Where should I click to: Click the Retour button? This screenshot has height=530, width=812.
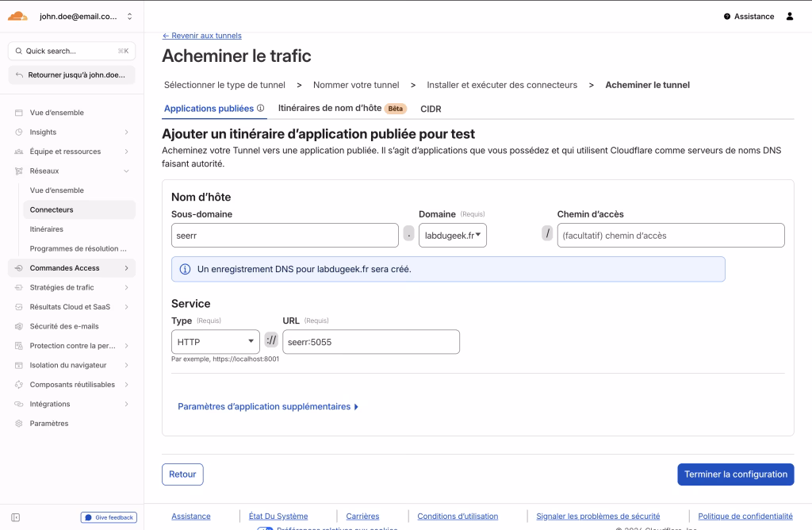click(182, 474)
